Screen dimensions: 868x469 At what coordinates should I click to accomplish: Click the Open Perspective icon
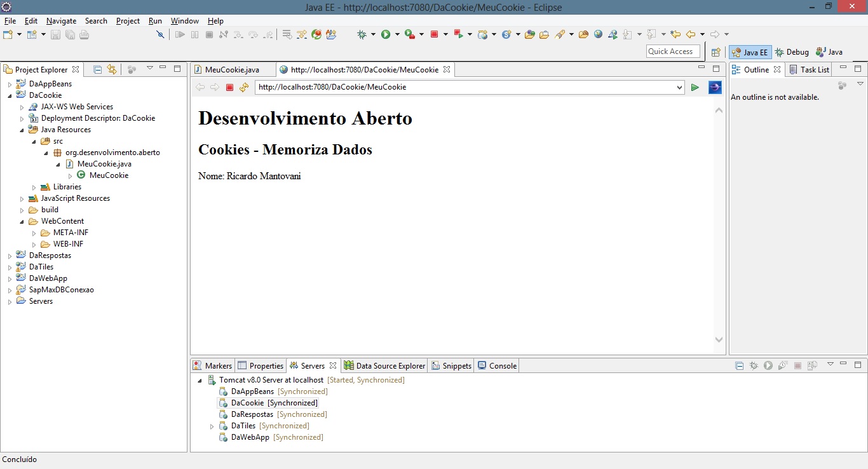pyautogui.click(x=716, y=52)
